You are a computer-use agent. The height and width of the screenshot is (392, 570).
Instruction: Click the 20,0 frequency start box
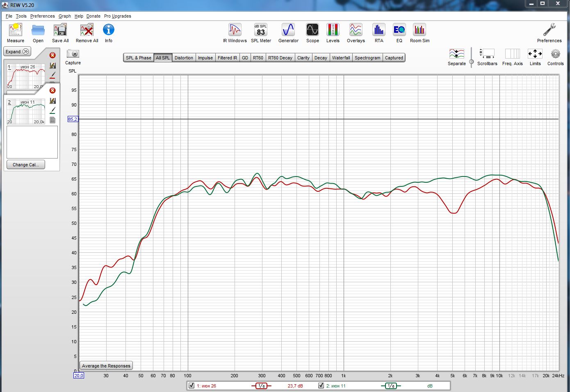tap(78, 375)
